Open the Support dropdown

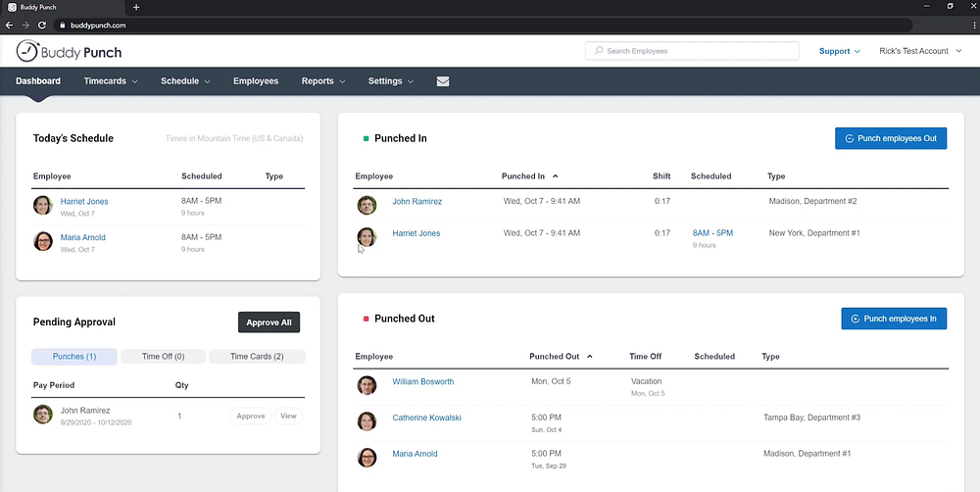[x=840, y=51]
